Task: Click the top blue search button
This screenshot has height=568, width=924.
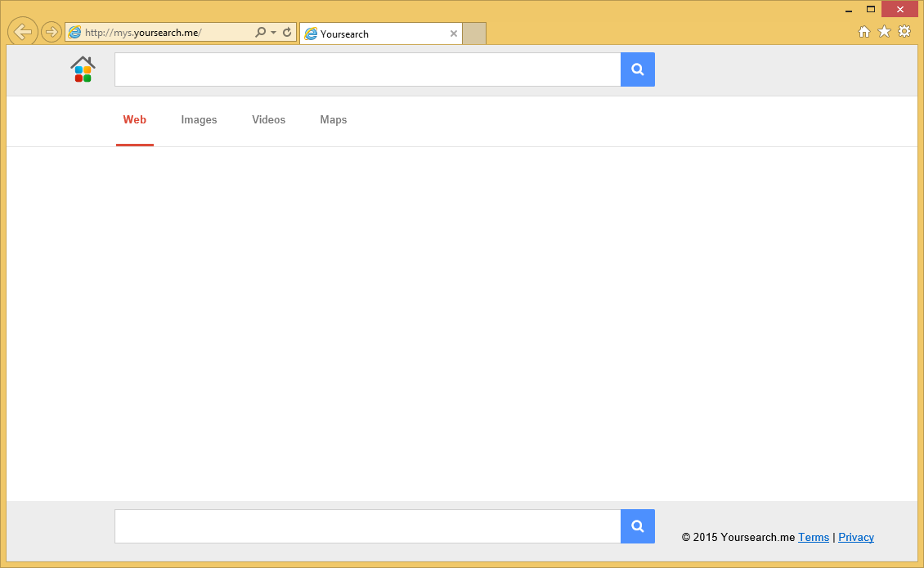Action: [x=638, y=69]
